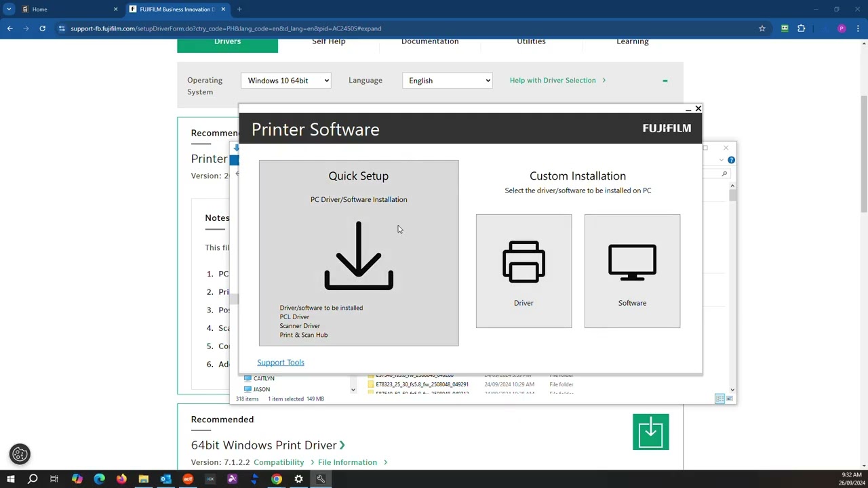Start the Quick Setup installation
The height and width of the screenshot is (488, 868).
pyautogui.click(x=358, y=253)
